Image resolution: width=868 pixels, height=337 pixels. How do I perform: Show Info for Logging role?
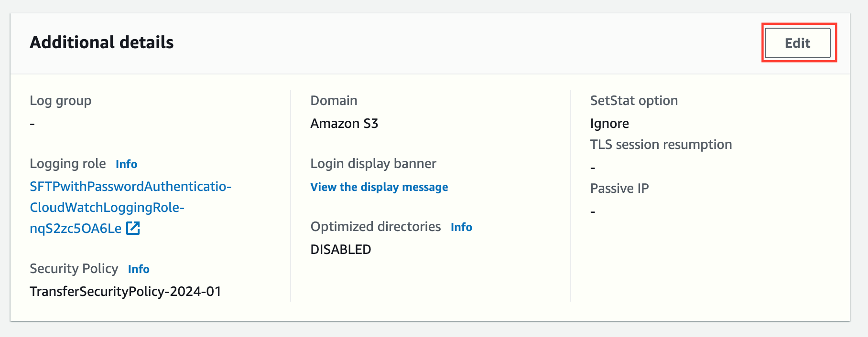click(x=126, y=164)
